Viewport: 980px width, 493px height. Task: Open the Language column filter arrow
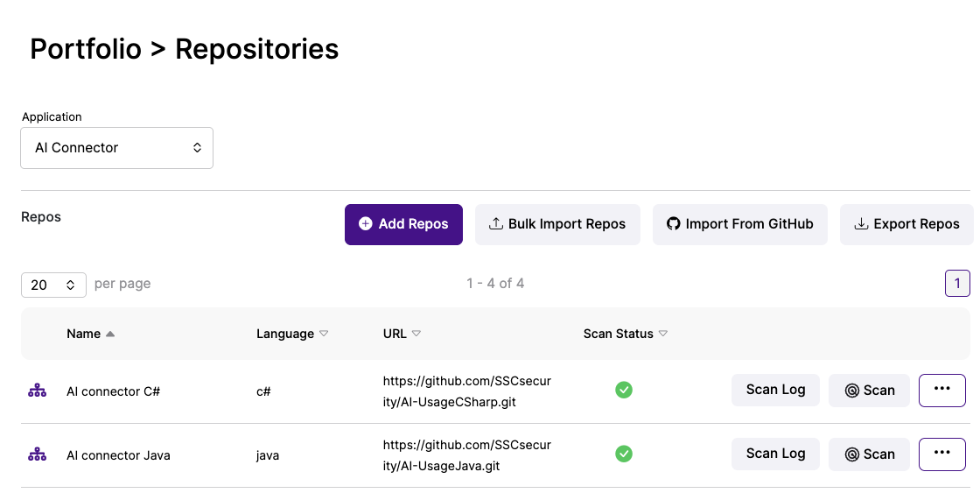[x=324, y=334]
